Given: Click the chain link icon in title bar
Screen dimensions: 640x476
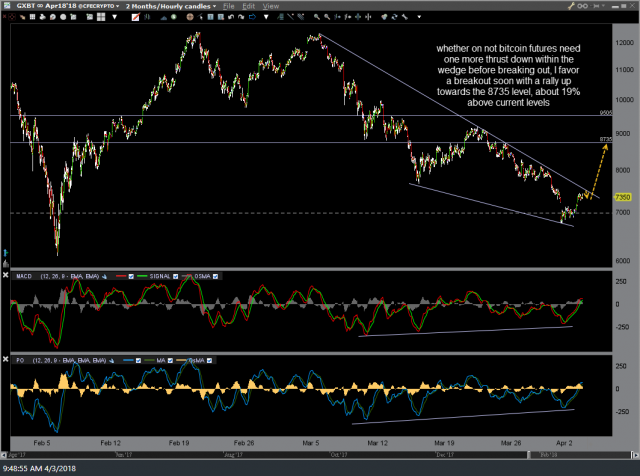Looking at the screenshot, I should pos(582,6).
